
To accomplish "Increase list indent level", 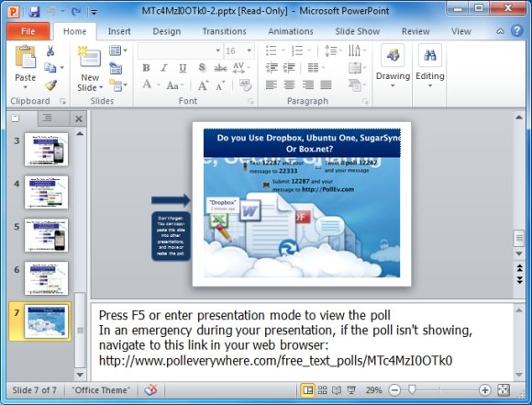I will [x=289, y=68].
